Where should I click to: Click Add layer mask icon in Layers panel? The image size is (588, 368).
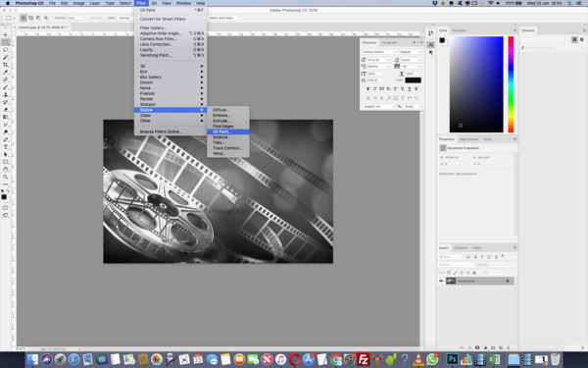[x=477, y=347]
